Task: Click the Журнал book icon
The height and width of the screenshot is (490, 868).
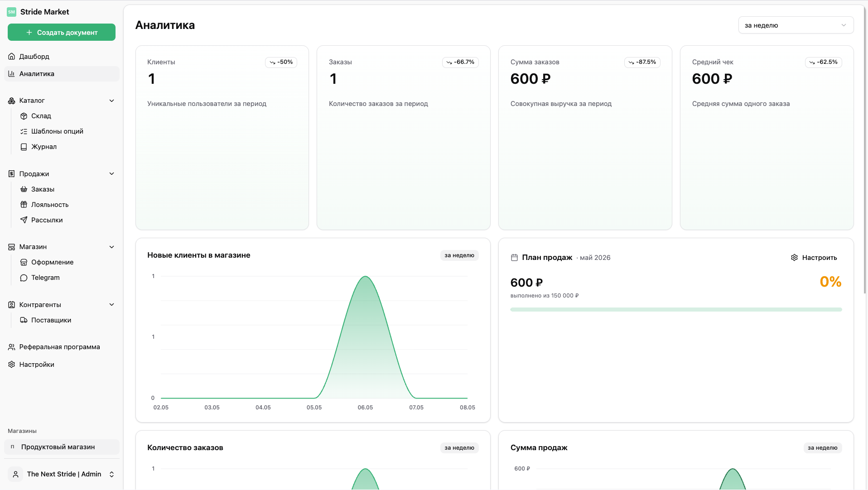Action: 24,147
